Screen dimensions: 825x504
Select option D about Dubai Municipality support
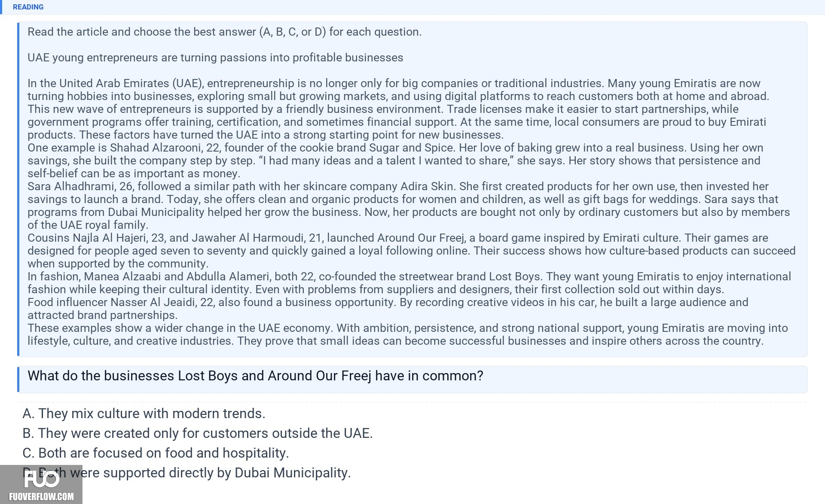coord(186,473)
